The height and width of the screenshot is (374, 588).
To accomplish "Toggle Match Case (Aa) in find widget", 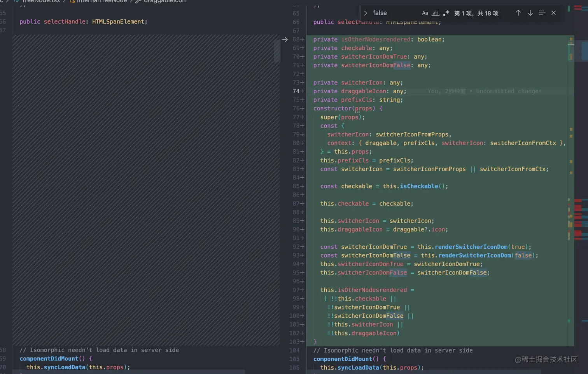I will click(425, 13).
